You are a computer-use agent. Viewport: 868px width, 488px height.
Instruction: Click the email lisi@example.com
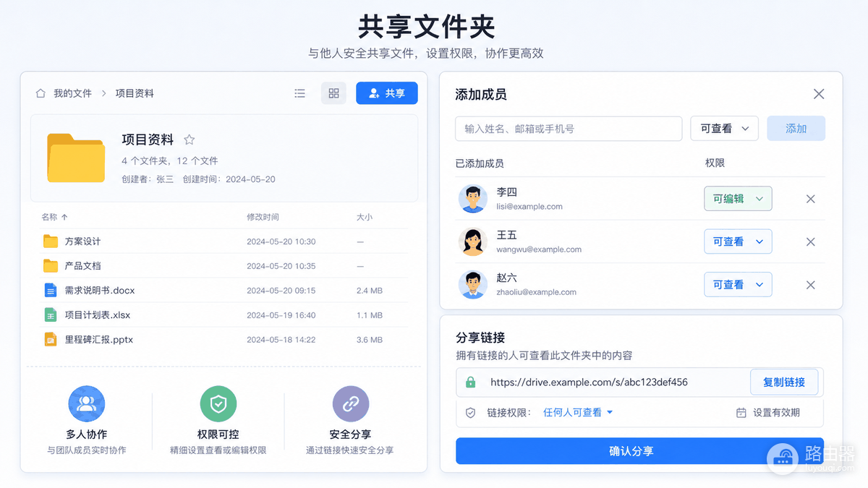click(x=529, y=206)
